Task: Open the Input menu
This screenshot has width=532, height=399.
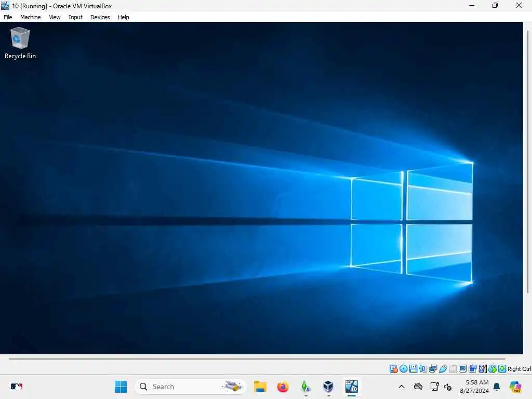Action: tap(75, 17)
